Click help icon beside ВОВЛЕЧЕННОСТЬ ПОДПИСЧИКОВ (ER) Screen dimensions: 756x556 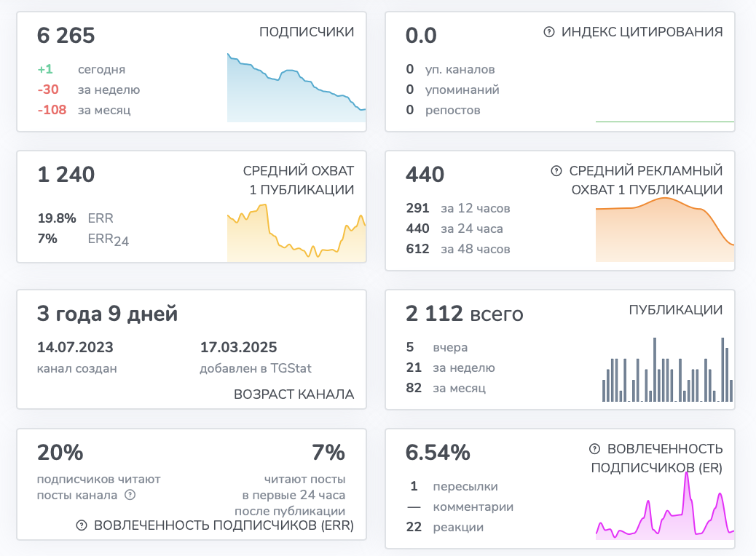click(x=594, y=448)
